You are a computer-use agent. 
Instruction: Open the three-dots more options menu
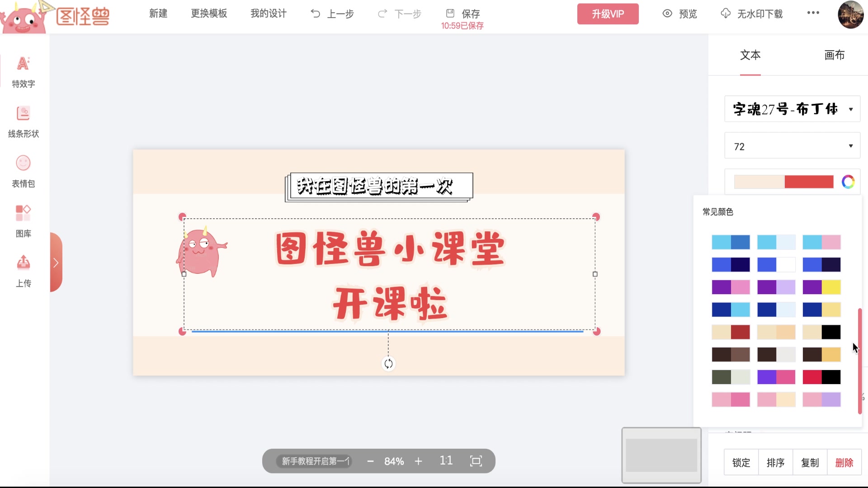pos(813,13)
